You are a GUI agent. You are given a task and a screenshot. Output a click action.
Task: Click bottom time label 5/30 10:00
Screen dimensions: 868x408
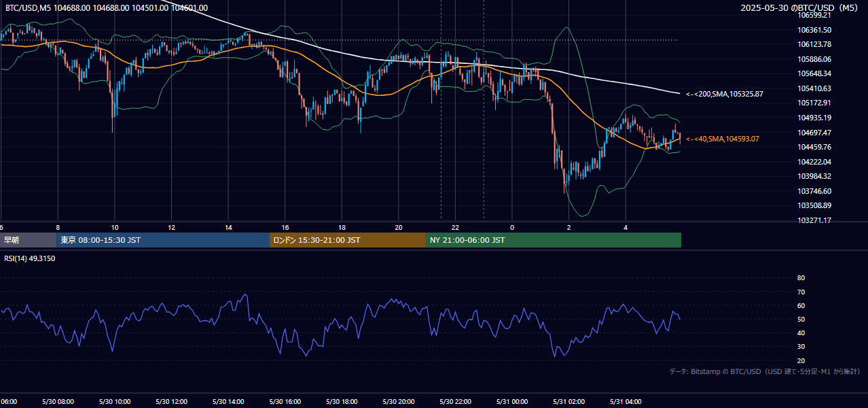tap(115, 402)
